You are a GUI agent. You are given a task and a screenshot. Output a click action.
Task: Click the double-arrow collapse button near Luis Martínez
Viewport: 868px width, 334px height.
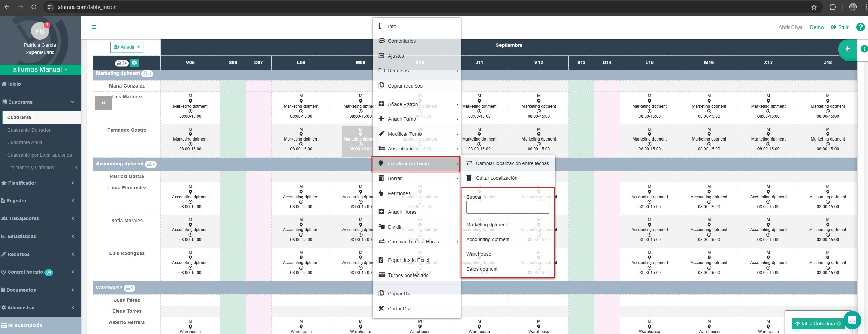[103, 103]
